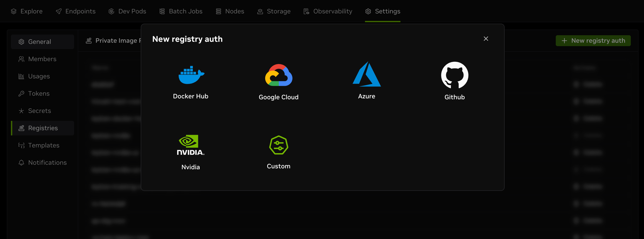The height and width of the screenshot is (239, 644).
Task: Open the Endpoints tab
Action: [75, 11]
